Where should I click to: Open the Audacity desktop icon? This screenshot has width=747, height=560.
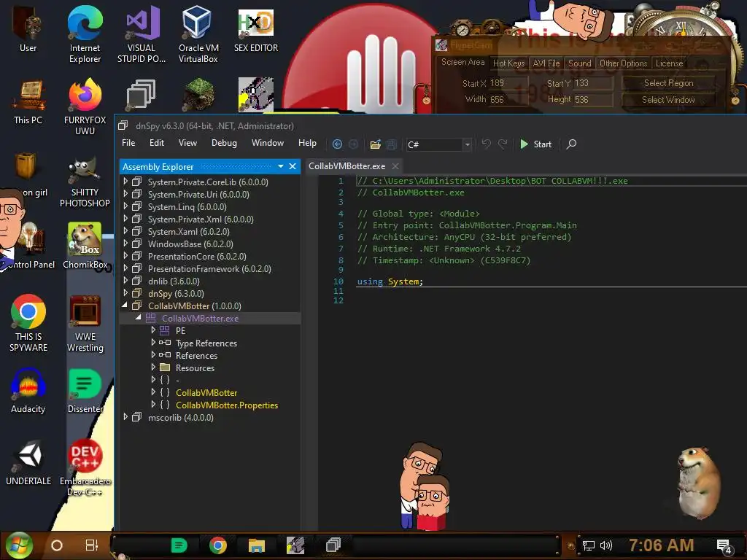[x=28, y=391]
